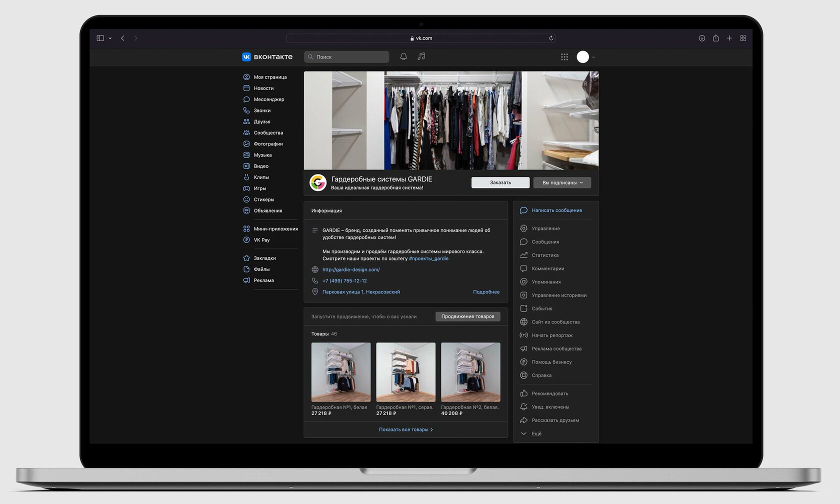Viewport: 840px width, 504px height.
Task: Visit the gardie-design.com website link
Action: point(351,269)
